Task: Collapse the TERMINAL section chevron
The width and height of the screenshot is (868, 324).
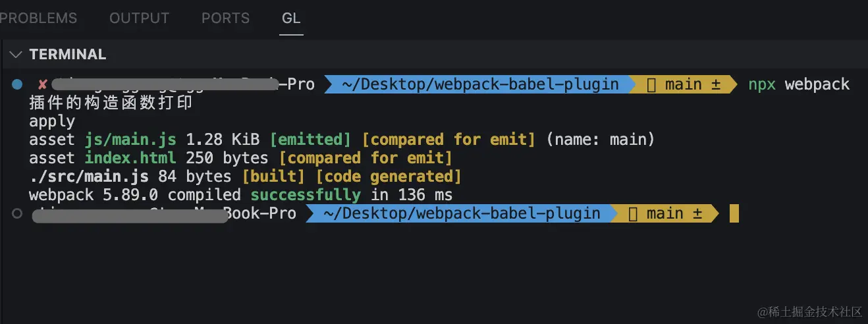Action: point(16,54)
